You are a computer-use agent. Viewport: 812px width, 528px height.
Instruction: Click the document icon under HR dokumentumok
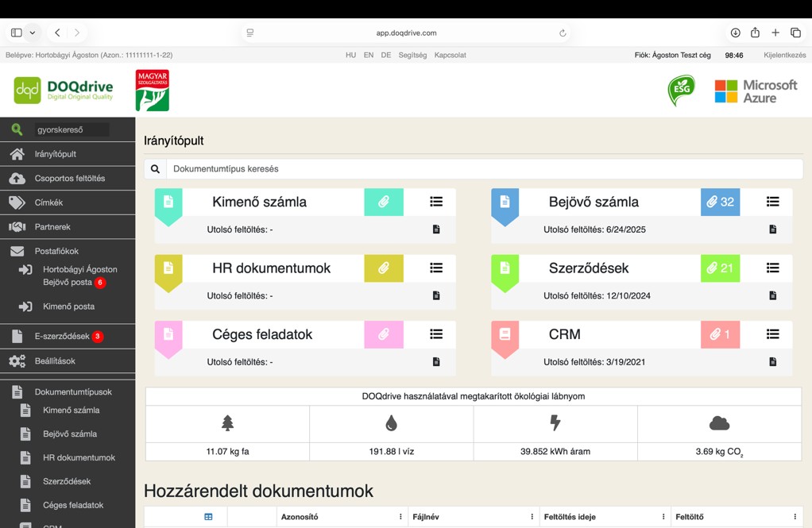pyautogui.click(x=436, y=295)
